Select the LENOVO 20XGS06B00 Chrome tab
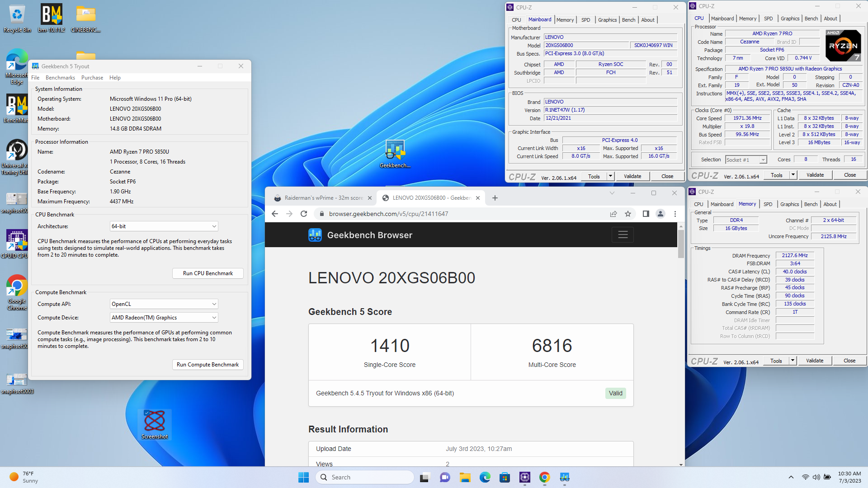 (431, 198)
